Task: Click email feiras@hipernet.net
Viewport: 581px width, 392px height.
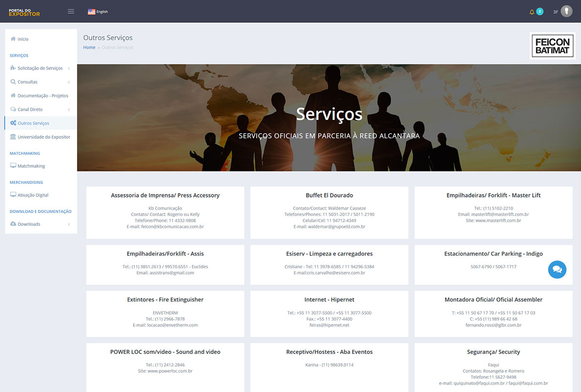Action: tap(330, 325)
